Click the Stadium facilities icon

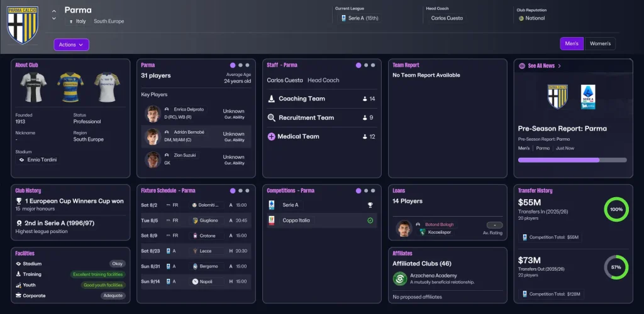[18, 264]
